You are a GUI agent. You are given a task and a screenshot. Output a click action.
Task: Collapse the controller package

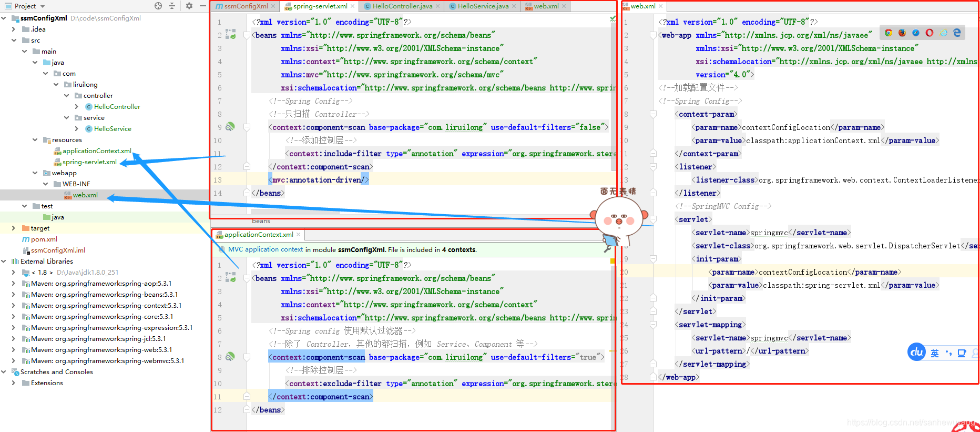(x=66, y=96)
